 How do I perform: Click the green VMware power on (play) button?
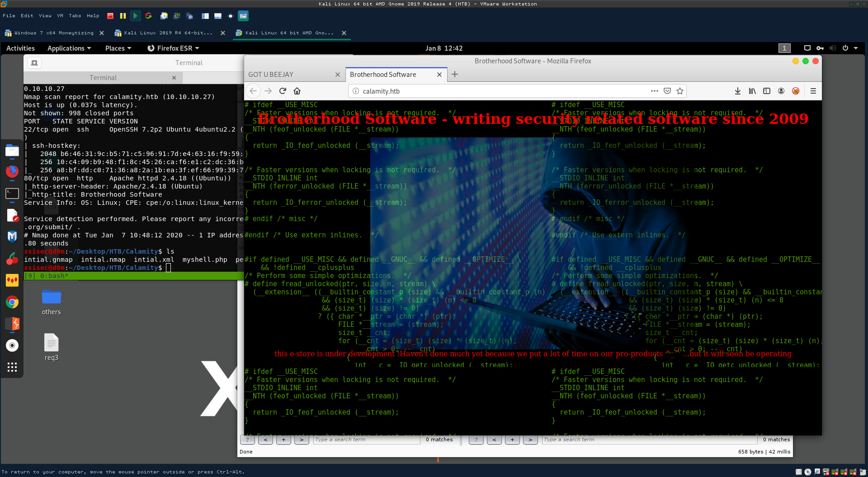pos(135,16)
